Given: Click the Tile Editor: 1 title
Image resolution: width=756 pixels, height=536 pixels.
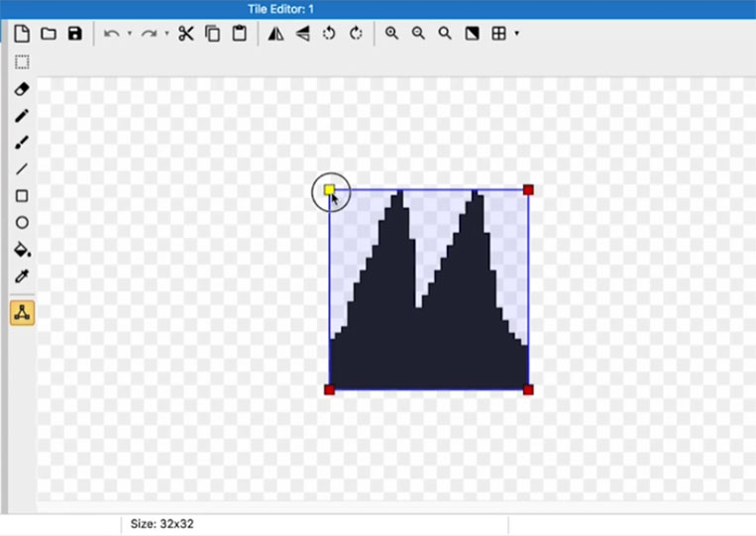Looking at the screenshot, I should point(280,9).
